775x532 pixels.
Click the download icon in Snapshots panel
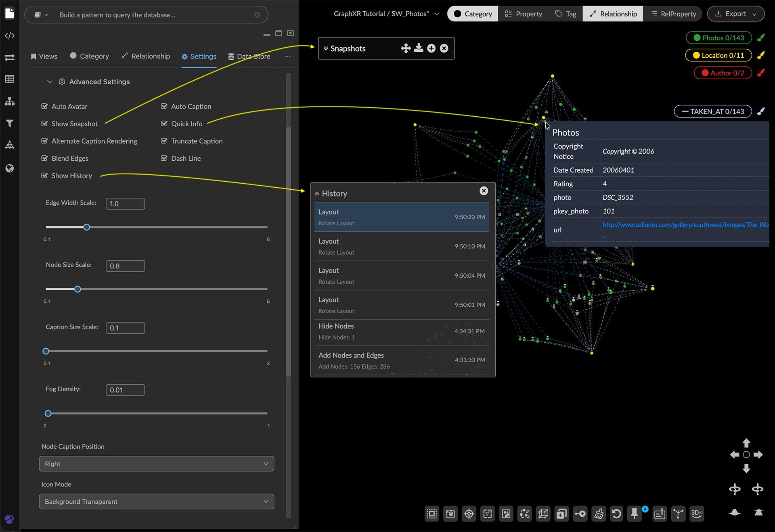(x=419, y=48)
